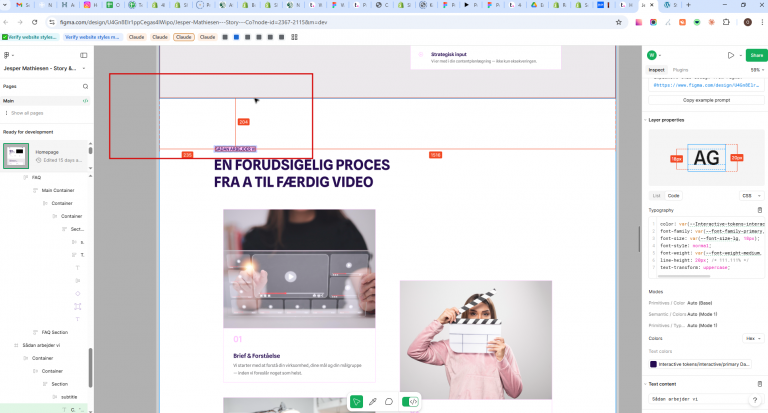
Task: Open dropdown next to user avatar
Action: pos(660,55)
